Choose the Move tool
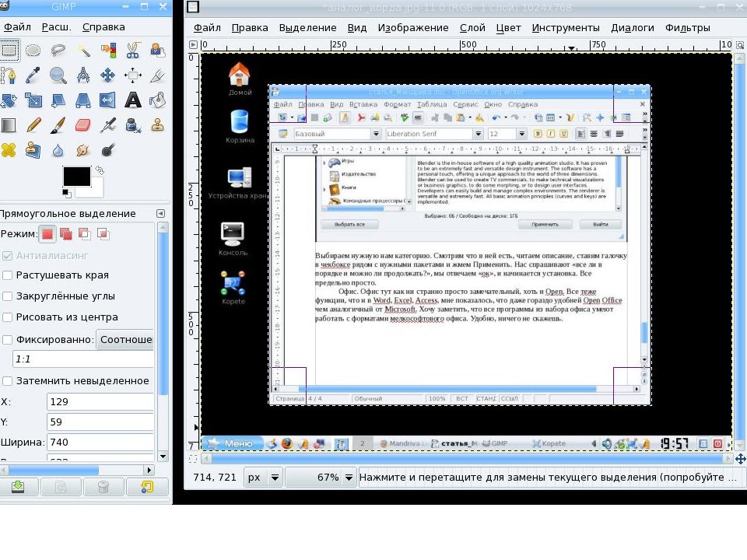Image resolution: width=747 pixels, height=560 pixels. 108,75
